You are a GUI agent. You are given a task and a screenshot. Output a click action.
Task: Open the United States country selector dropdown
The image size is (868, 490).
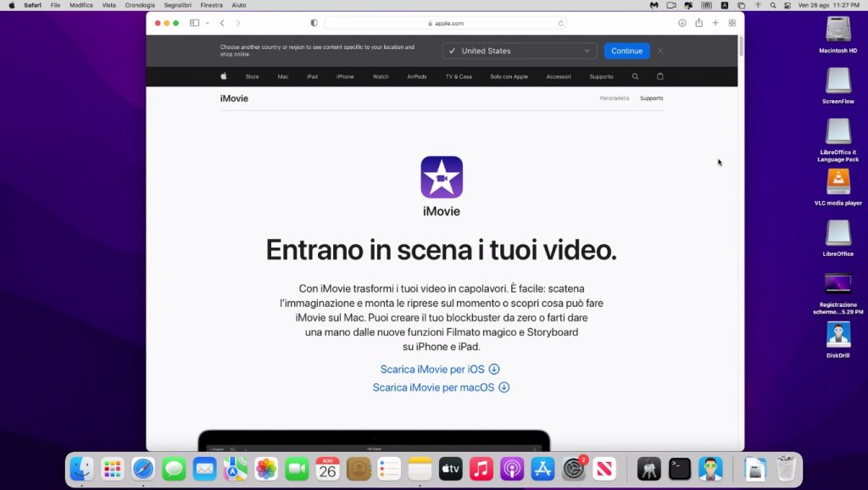tap(519, 50)
